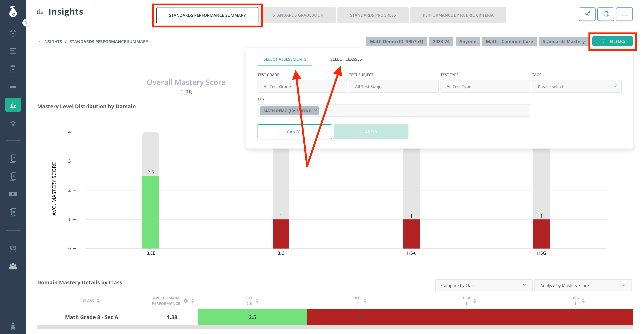
Task: Click the Cancel button in filters
Action: pyautogui.click(x=294, y=132)
